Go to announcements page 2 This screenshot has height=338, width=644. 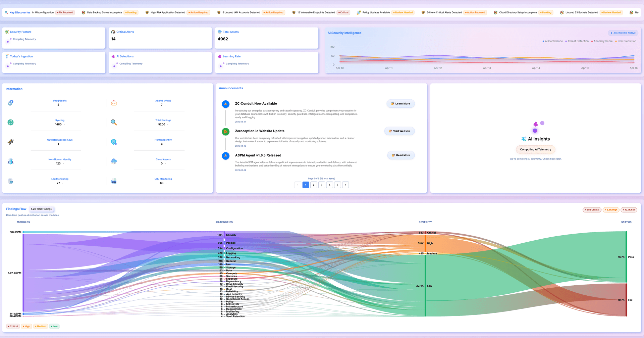314,185
